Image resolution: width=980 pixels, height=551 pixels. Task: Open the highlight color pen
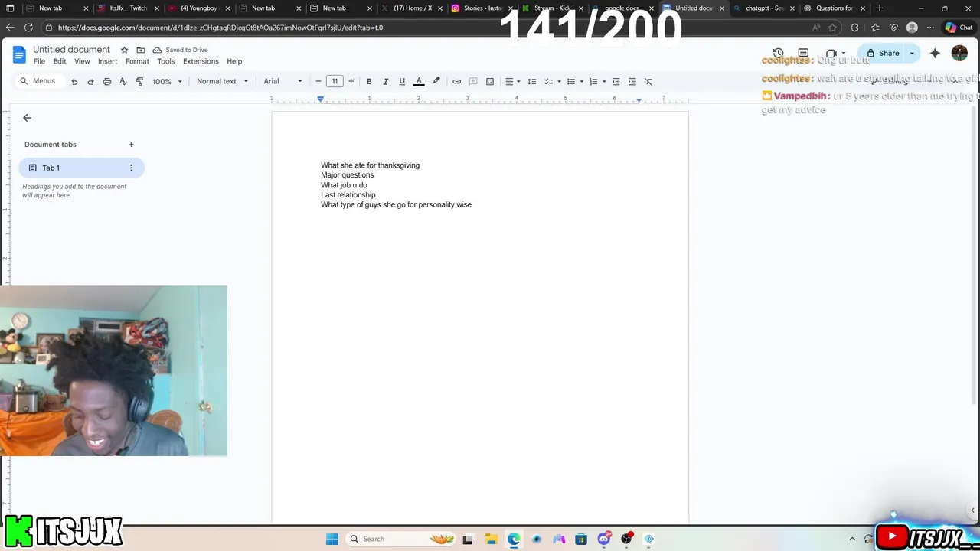436,81
